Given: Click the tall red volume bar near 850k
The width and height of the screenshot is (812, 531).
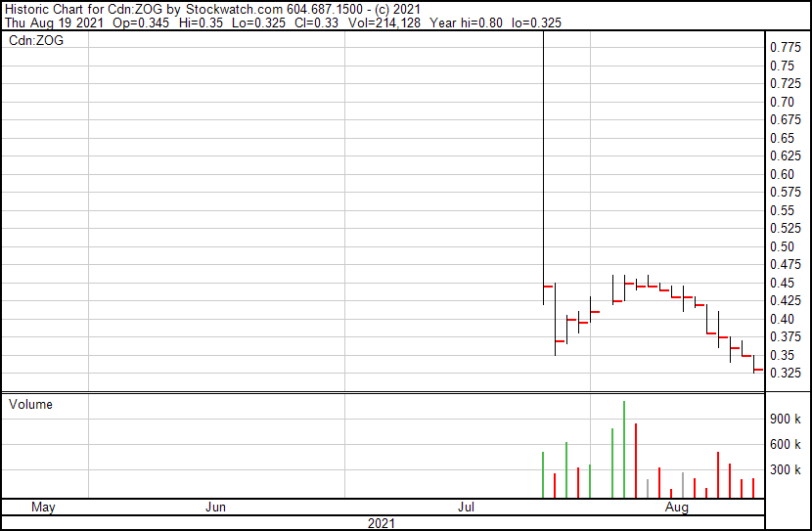Looking at the screenshot, I should click(x=635, y=462).
